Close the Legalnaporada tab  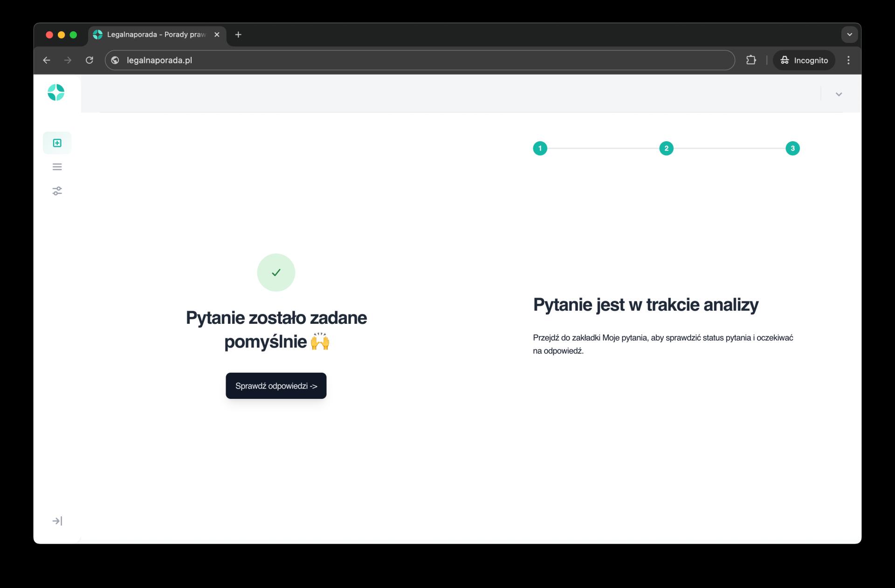tap(217, 34)
